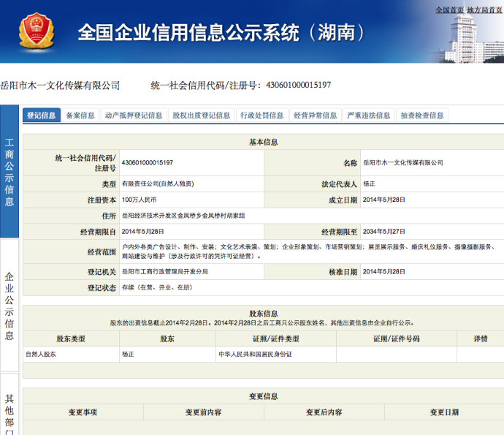Click the 股东 column header

pos(167,338)
